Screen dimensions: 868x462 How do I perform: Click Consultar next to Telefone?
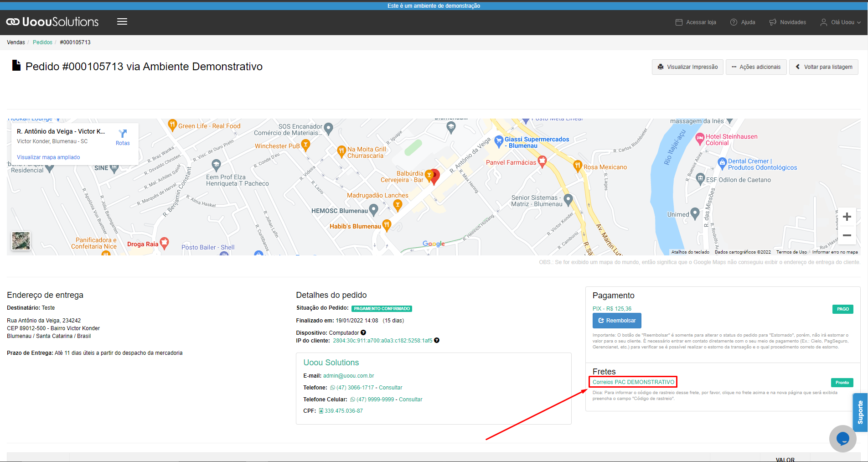click(391, 388)
